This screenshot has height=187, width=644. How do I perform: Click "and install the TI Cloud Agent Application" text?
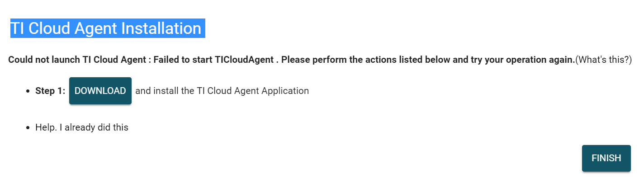(222, 91)
